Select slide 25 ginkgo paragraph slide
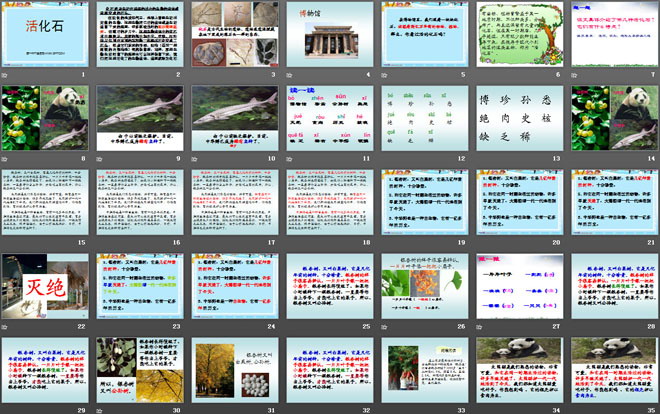This screenshot has width=660, height=414. [330, 286]
